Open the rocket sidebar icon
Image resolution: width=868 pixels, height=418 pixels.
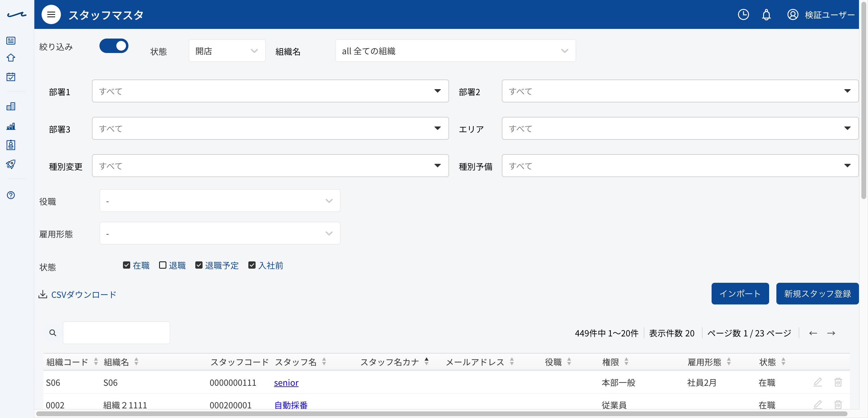click(11, 164)
